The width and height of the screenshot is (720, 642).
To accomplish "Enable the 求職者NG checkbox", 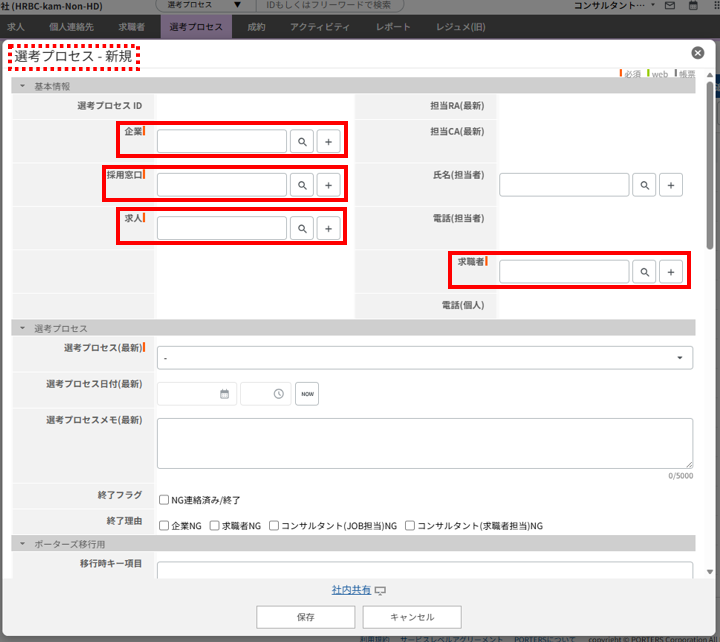I will pos(214,525).
